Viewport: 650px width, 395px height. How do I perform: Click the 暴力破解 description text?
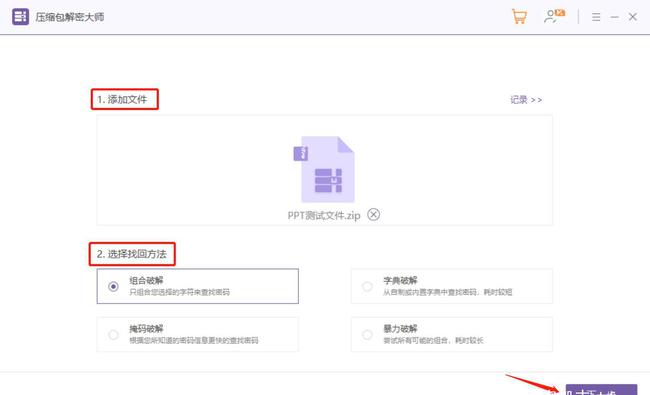coord(433,340)
